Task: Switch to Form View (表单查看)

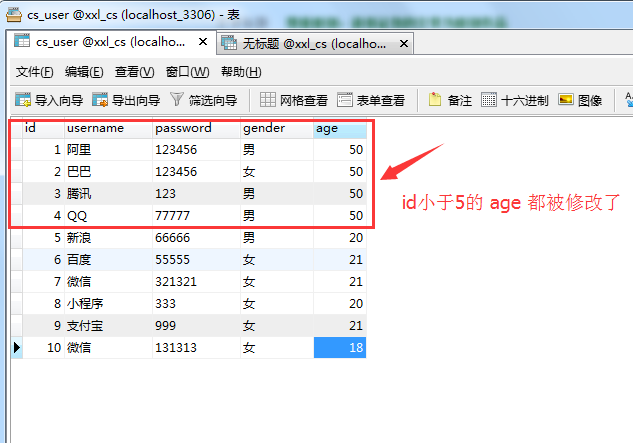Action: [x=371, y=100]
